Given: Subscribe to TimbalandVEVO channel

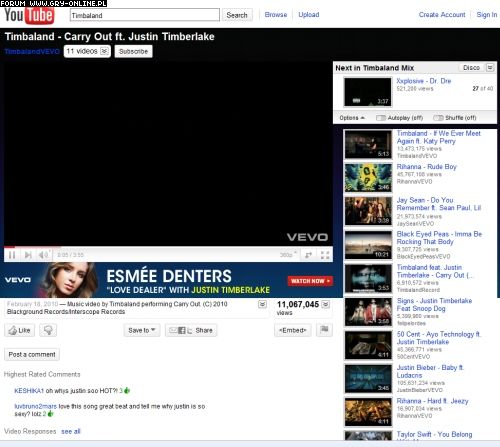Looking at the screenshot, I should pos(133,51).
